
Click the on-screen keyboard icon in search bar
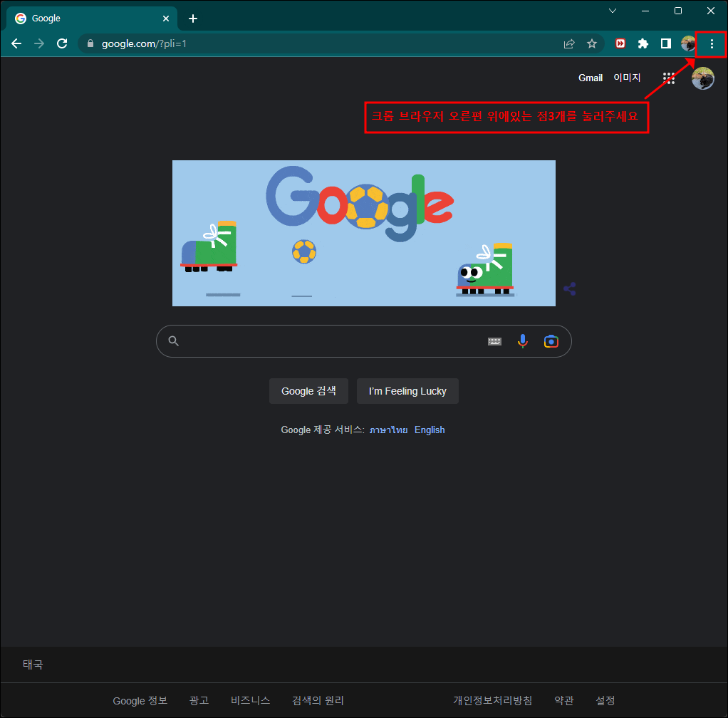(494, 341)
